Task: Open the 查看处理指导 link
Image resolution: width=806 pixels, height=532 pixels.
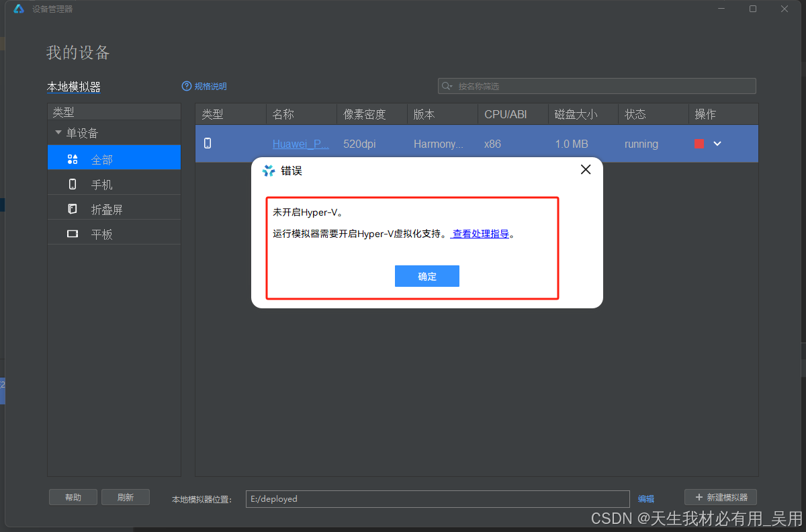Action: pos(481,234)
